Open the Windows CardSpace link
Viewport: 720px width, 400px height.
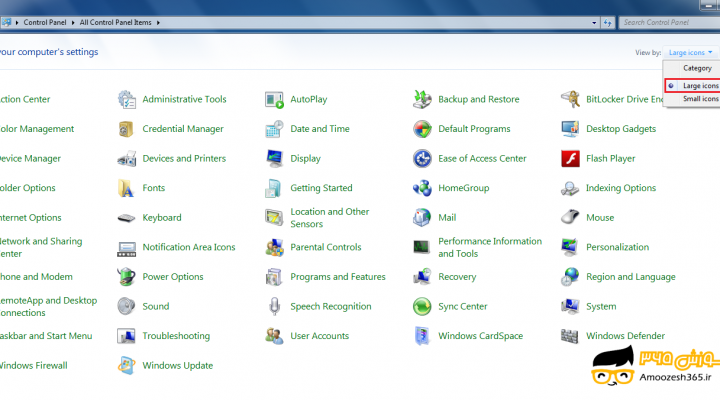(480, 336)
